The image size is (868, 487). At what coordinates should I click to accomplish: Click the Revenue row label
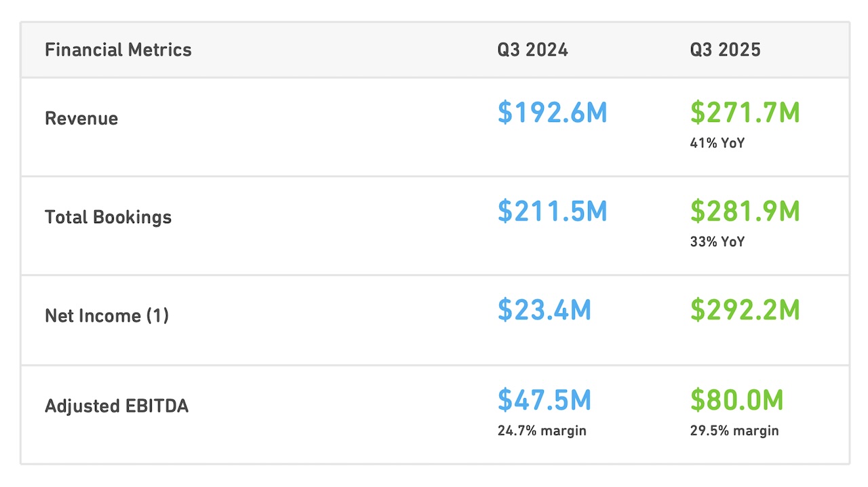point(81,118)
